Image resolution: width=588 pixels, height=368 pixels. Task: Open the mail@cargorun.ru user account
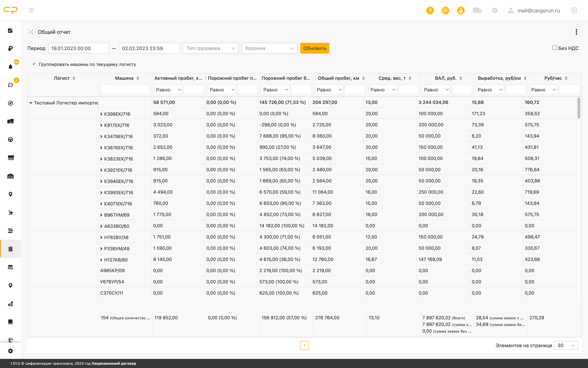(534, 11)
